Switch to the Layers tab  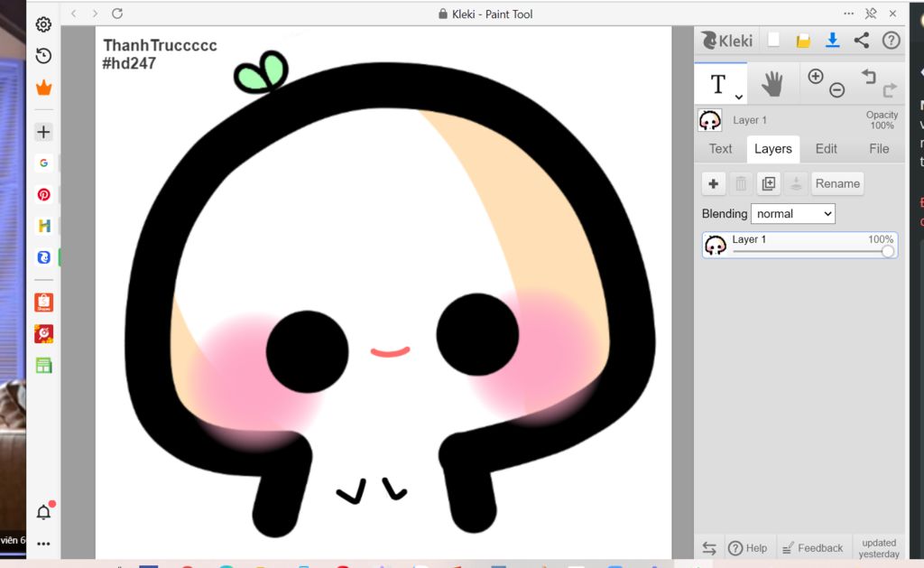[x=773, y=149]
